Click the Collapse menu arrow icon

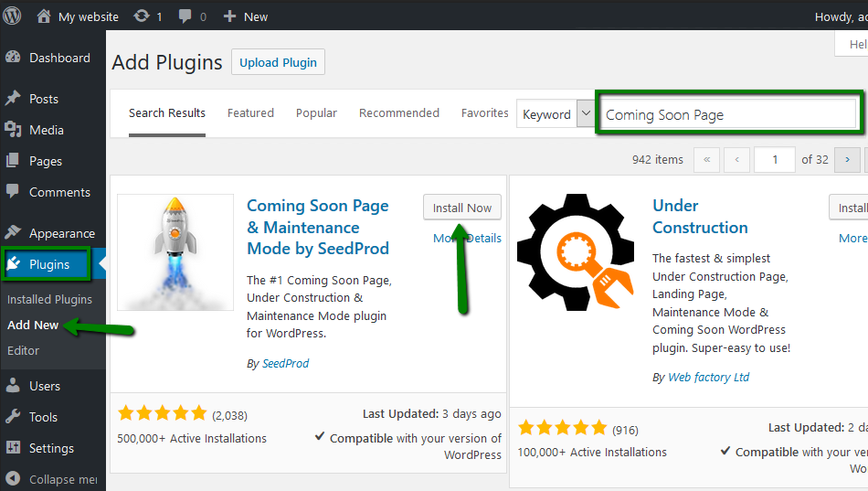(x=13, y=478)
